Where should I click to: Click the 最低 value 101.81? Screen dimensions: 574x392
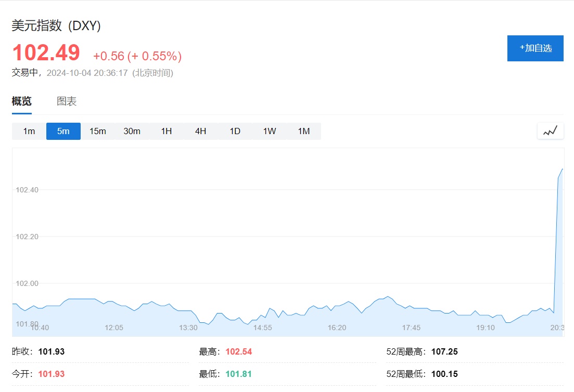tap(238, 374)
